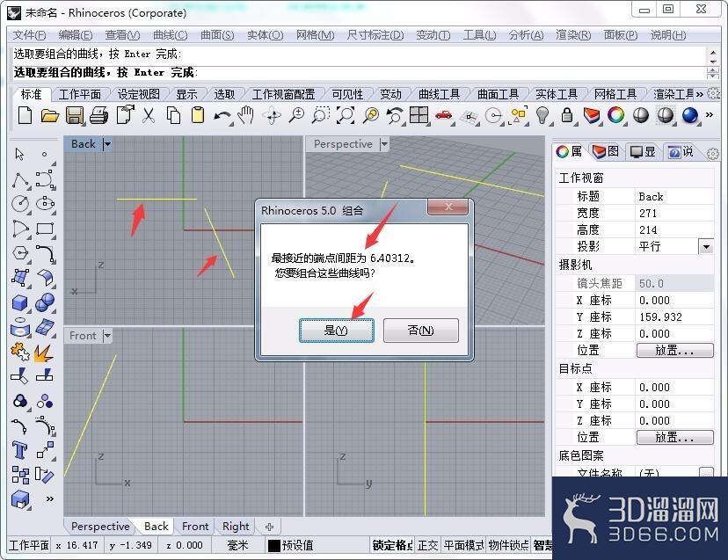
Task: Click the 标题 Back value field
Action: click(674, 197)
